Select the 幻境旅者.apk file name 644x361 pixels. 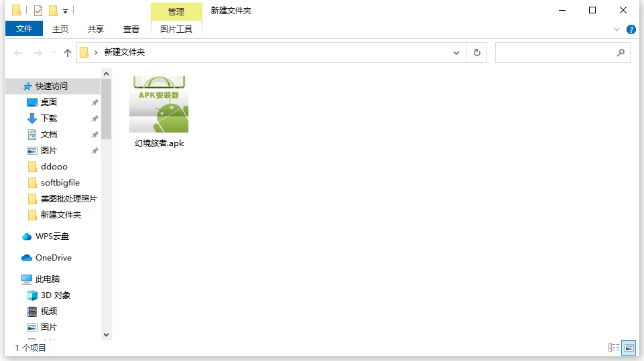coord(159,143)
